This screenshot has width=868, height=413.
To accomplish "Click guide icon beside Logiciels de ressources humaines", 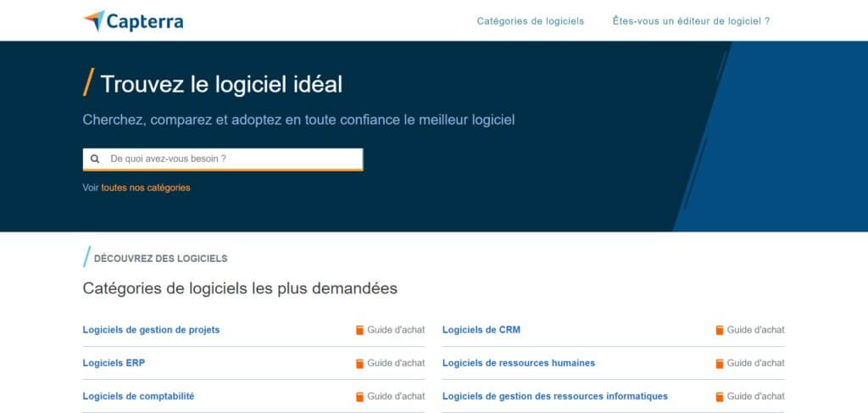I will pyautogui.click(x=720, y=363).
